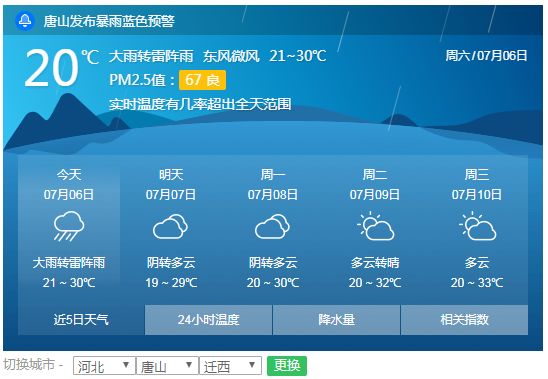The height and width of the screenshot is (379, 548).
Task: Click the forecast date 07月10日
Action: [x=477, y=194]
